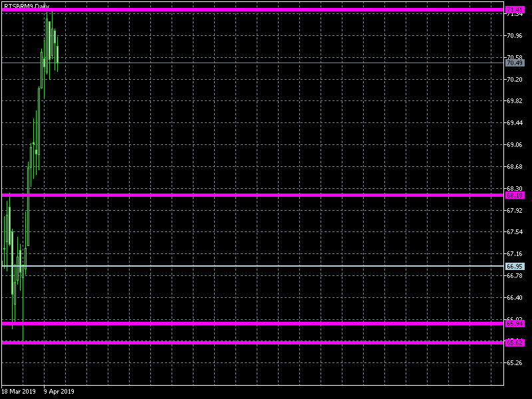Click the magenta 68.18 price tag
The width and height of the screenshot is (532, 399).
(515, 196)
